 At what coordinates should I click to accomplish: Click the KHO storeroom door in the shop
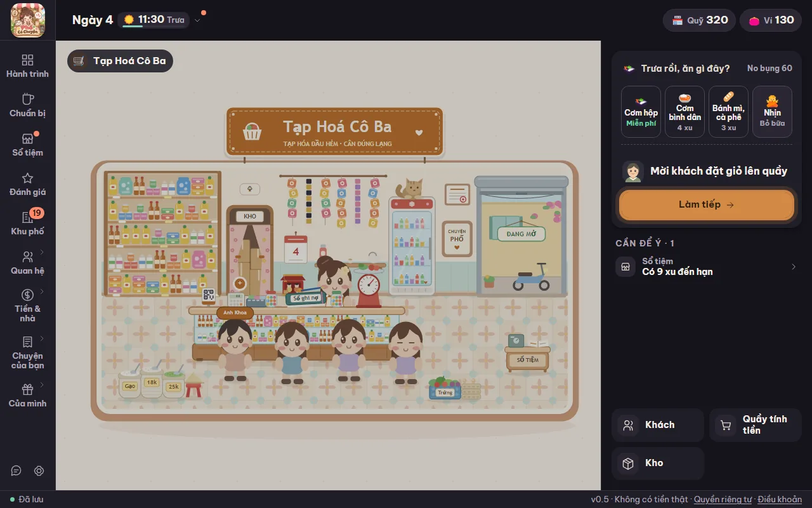pos(250,251)
